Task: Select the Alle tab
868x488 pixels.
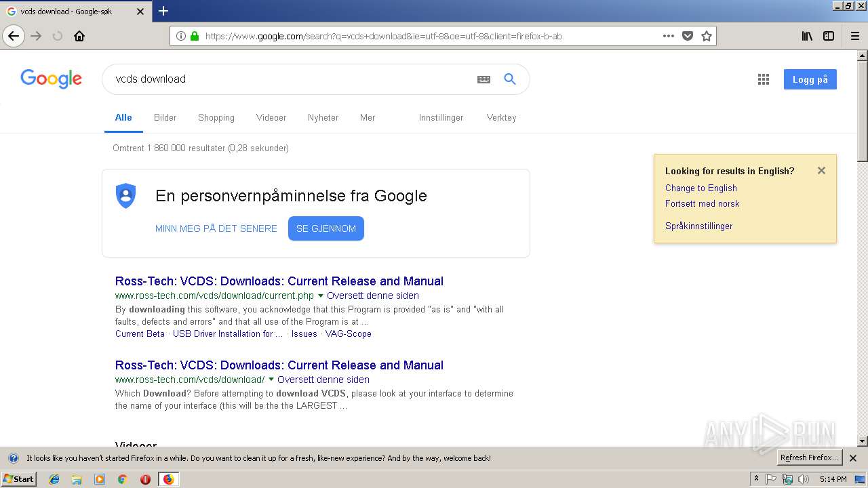Action: [x=123, y=117]
